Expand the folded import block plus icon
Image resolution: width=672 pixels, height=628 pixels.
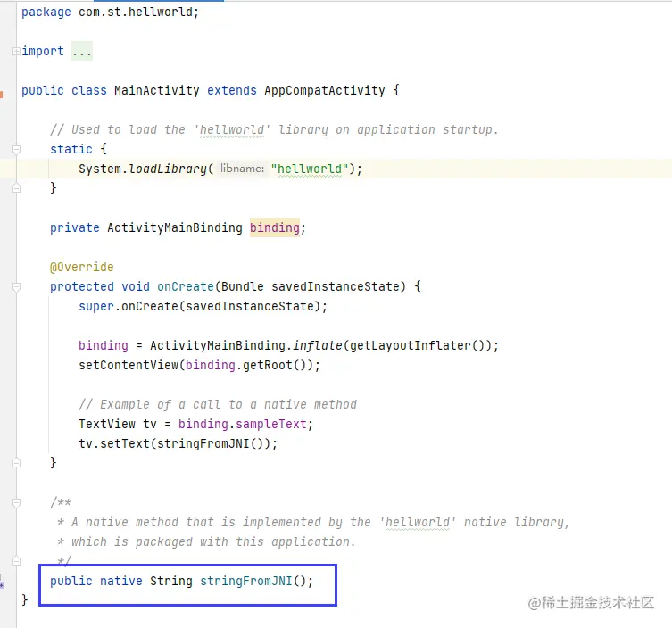point(16,52)
